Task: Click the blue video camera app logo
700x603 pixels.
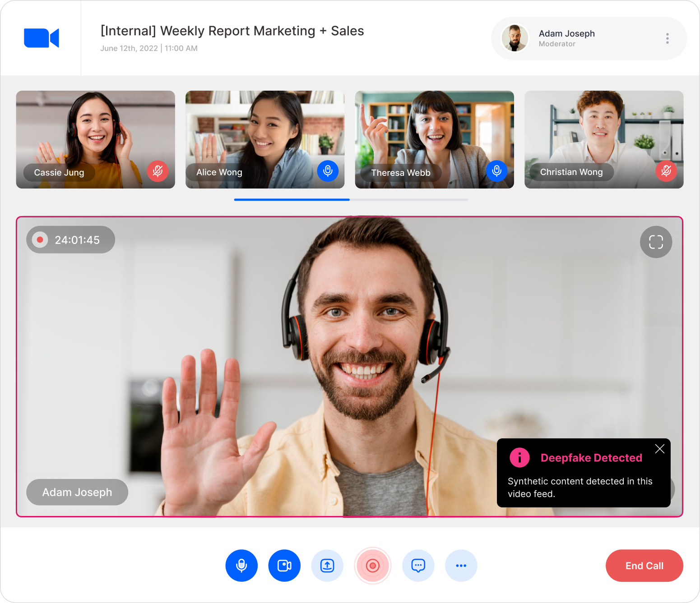Action: pyautogui.click(x=42, y=38)
